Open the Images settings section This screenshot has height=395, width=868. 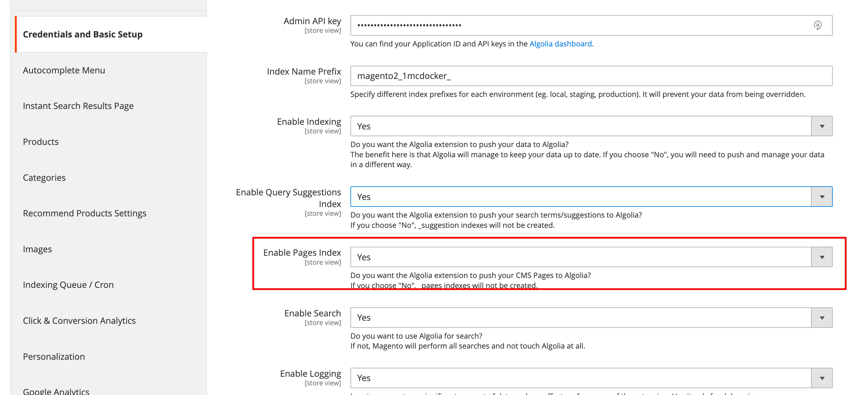click(x=37, y=249)
